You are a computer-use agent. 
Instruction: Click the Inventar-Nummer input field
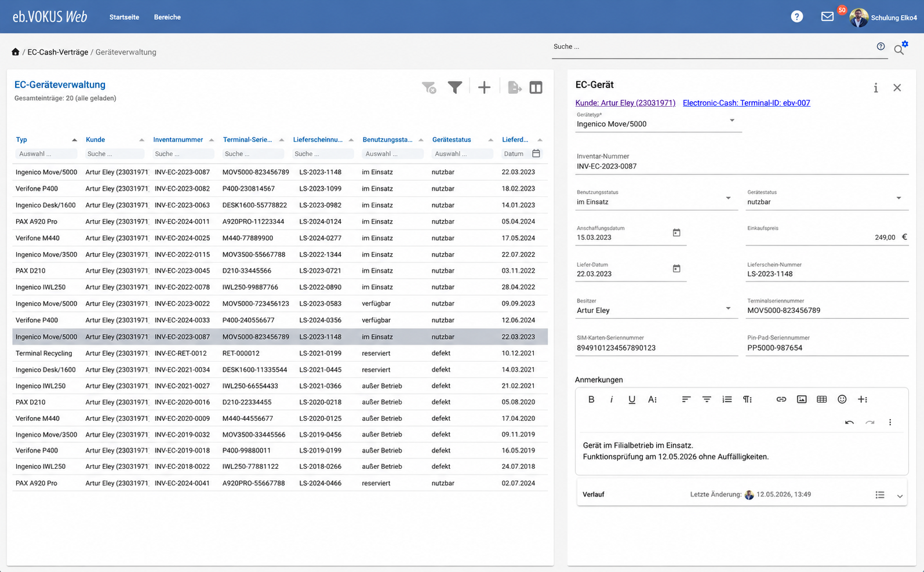(x=742, y=166)
